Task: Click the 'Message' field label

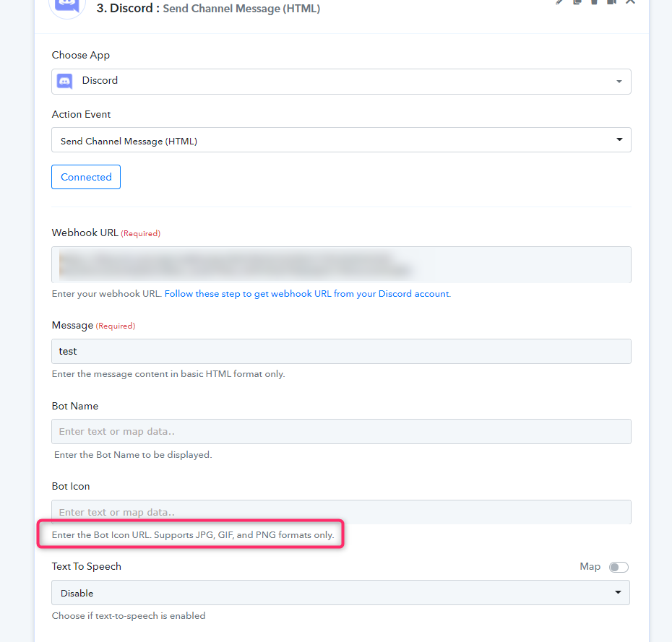Action: tap(72, 326)
